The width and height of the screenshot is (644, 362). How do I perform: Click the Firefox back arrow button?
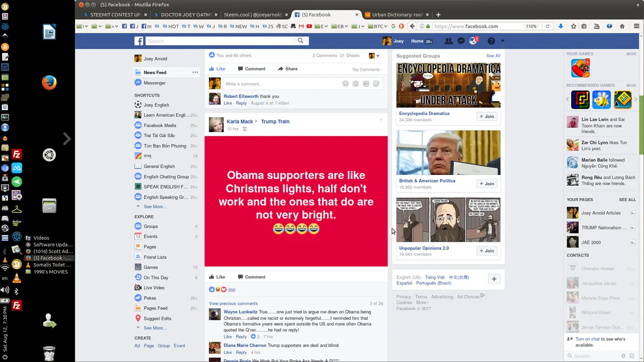point(413,26)
